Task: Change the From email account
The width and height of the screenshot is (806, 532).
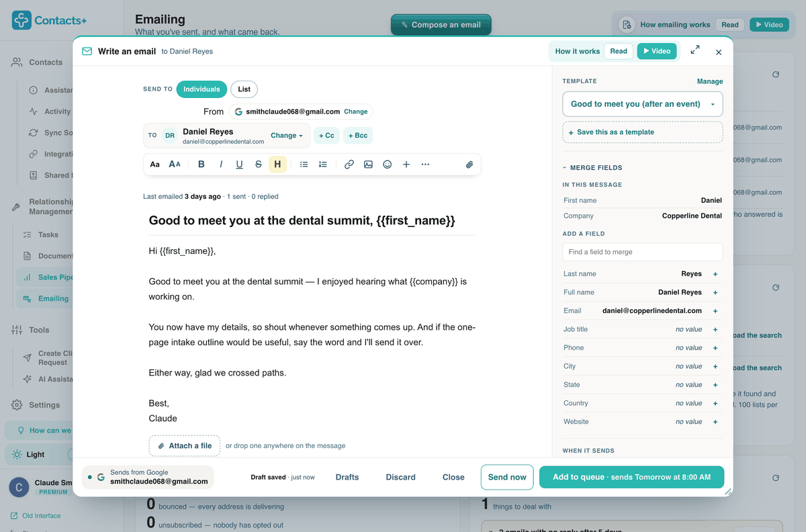Action: [356, 112]
